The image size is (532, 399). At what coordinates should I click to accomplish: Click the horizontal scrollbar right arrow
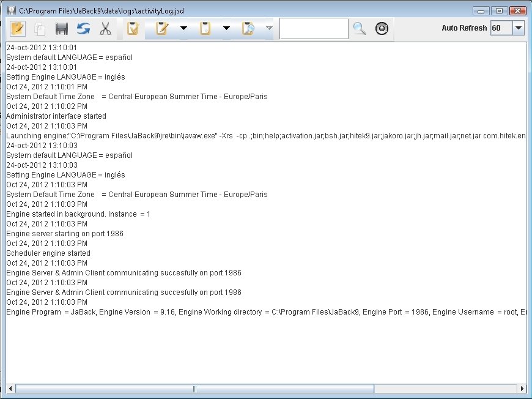click(522, 389)
